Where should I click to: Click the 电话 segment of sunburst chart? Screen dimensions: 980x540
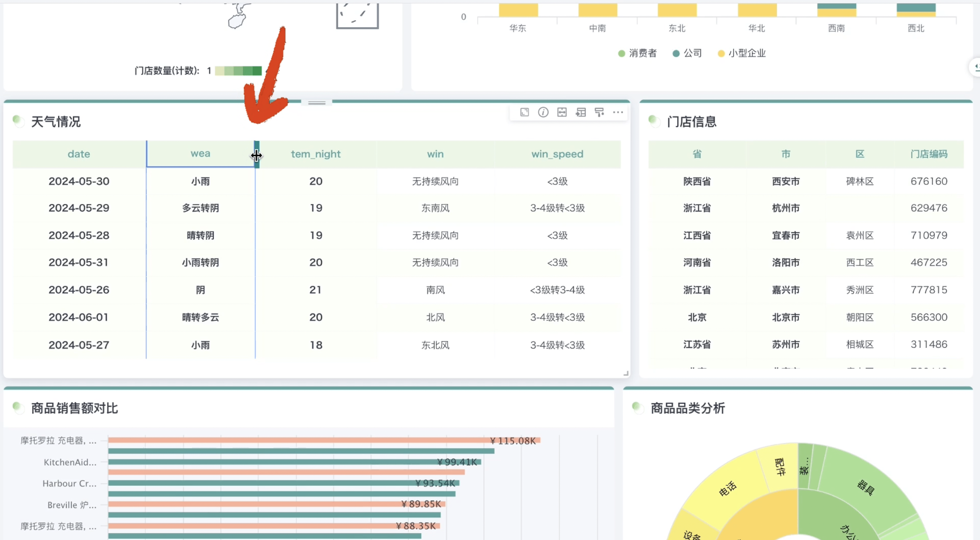[727, 488]
